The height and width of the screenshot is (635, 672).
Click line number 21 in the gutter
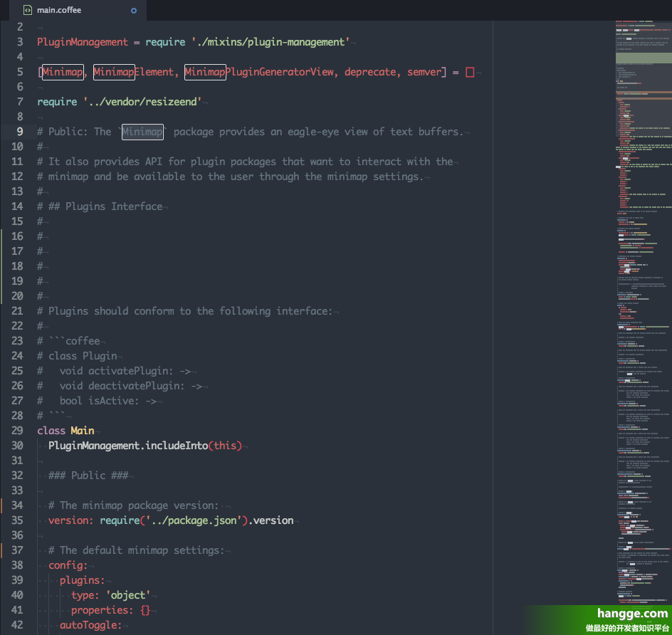point(17,311)
